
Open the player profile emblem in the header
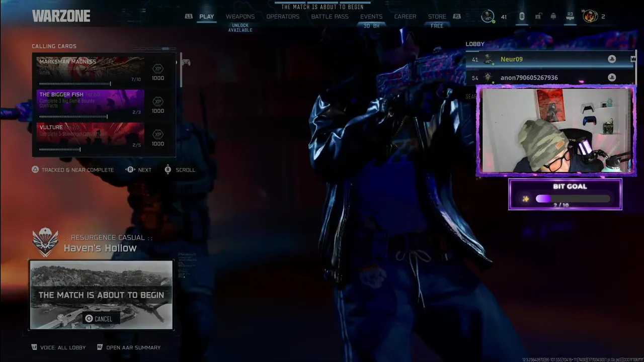pos(488,17)
